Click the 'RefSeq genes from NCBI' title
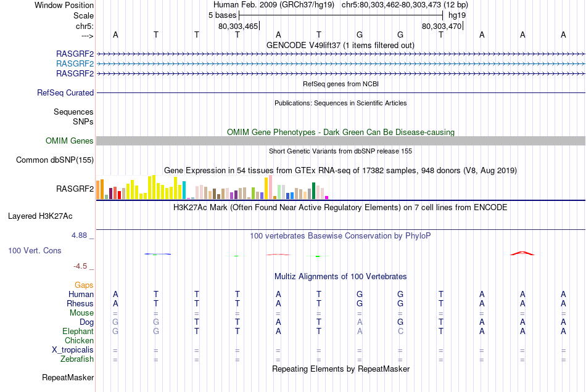Image resolution: width=586 pixels, height=392 pixels. click(x=340, y=84)
